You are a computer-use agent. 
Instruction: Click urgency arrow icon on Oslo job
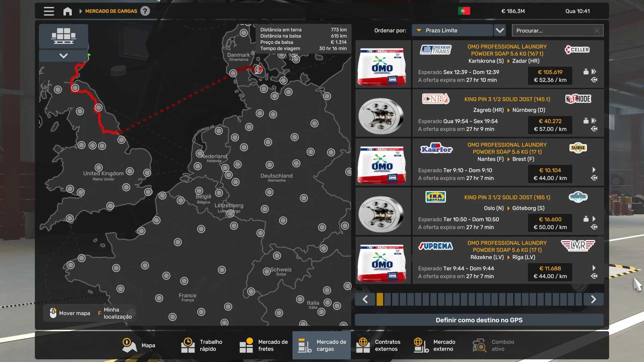[x=594, y=219]
